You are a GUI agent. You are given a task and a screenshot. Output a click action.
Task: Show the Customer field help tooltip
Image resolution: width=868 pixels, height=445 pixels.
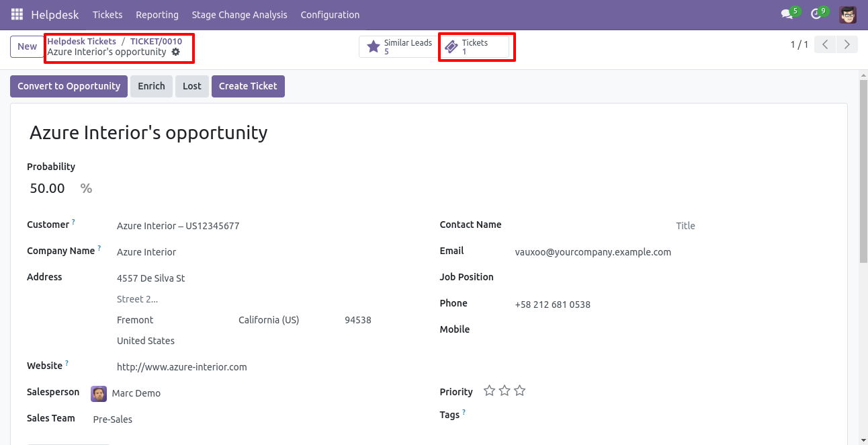click(73, 222)
